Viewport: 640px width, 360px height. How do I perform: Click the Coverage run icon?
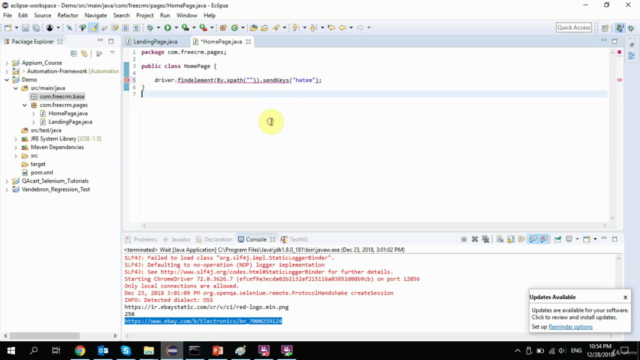pos(185,28)
